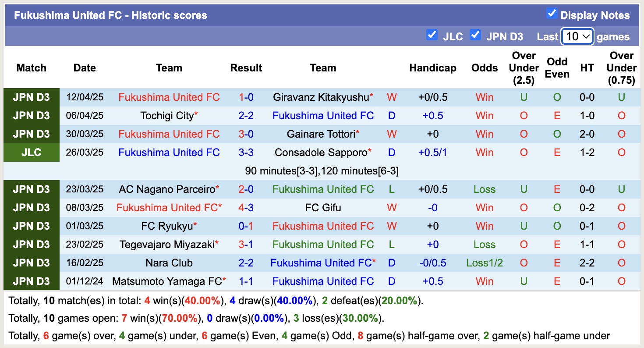
Task: Select Fukushima United FC in the 12/04/25 row
Action: [169, 97]
